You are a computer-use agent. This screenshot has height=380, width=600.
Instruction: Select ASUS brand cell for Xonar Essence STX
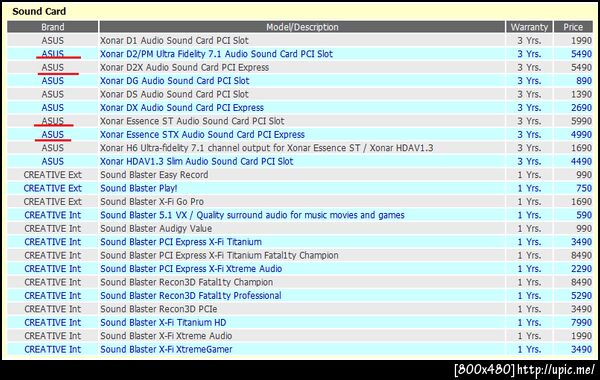[x=52, y=134]
